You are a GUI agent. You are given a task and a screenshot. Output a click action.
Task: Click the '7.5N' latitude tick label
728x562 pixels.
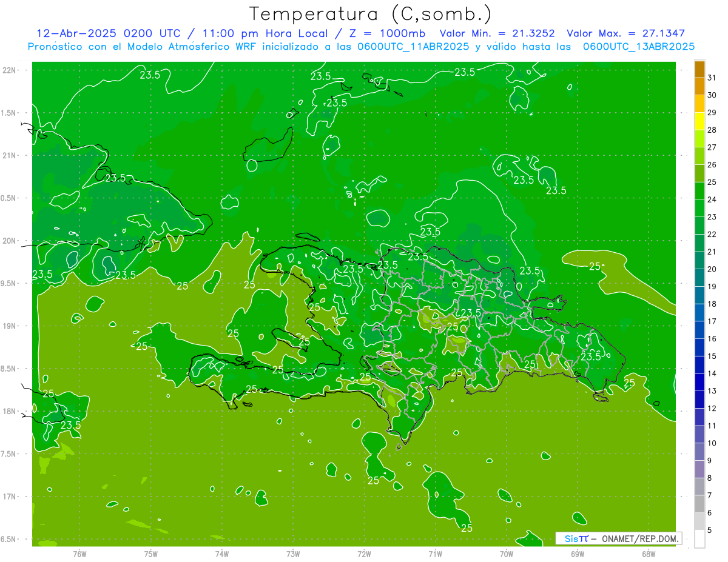[x=8, y=454]
